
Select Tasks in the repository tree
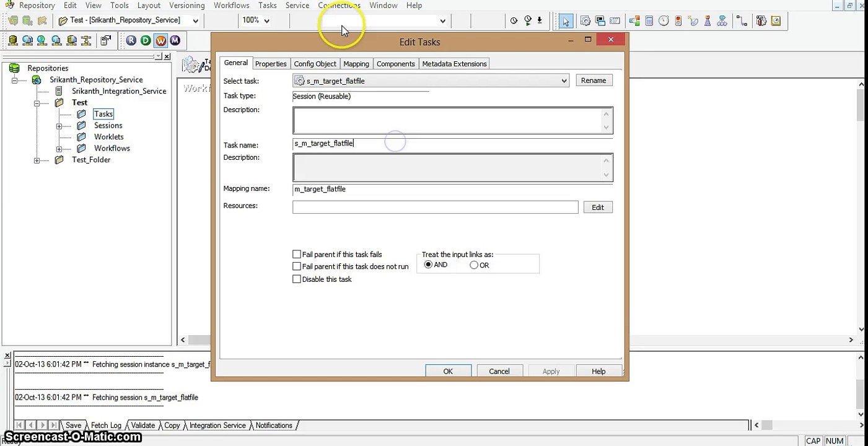pos(103,114)
